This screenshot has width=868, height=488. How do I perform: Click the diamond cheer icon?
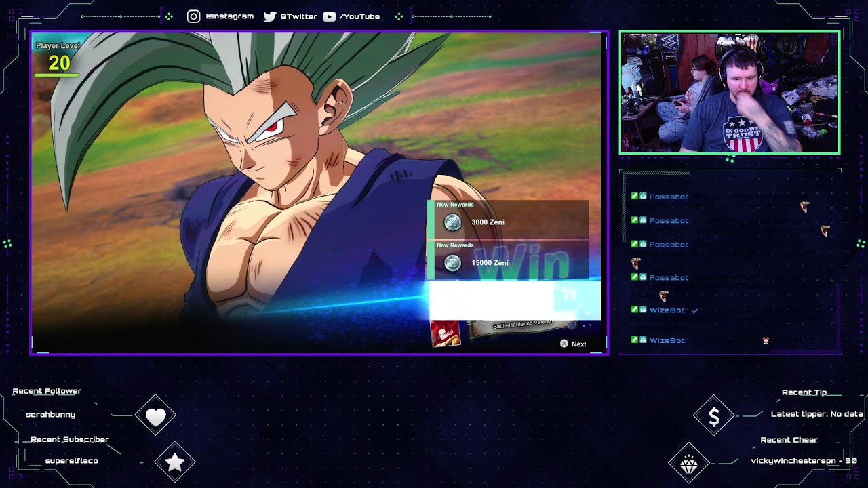[689, 464]
